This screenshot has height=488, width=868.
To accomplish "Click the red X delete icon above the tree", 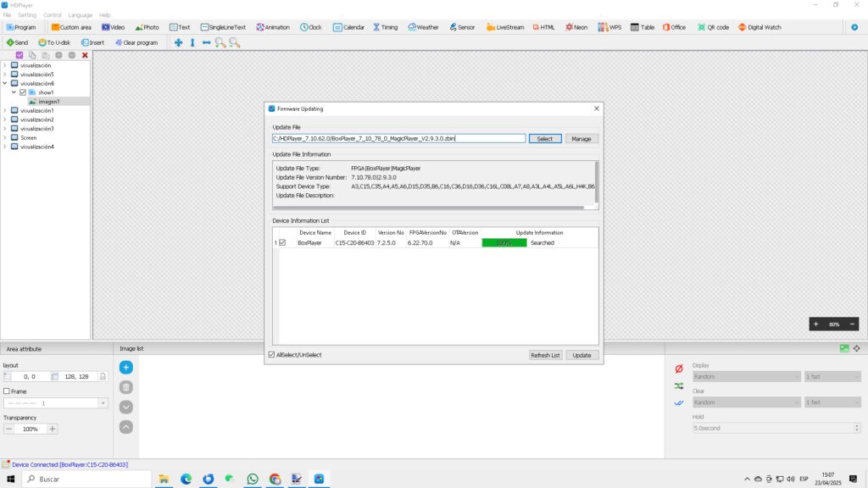I will pyautogui.click(x=85, y=55).
